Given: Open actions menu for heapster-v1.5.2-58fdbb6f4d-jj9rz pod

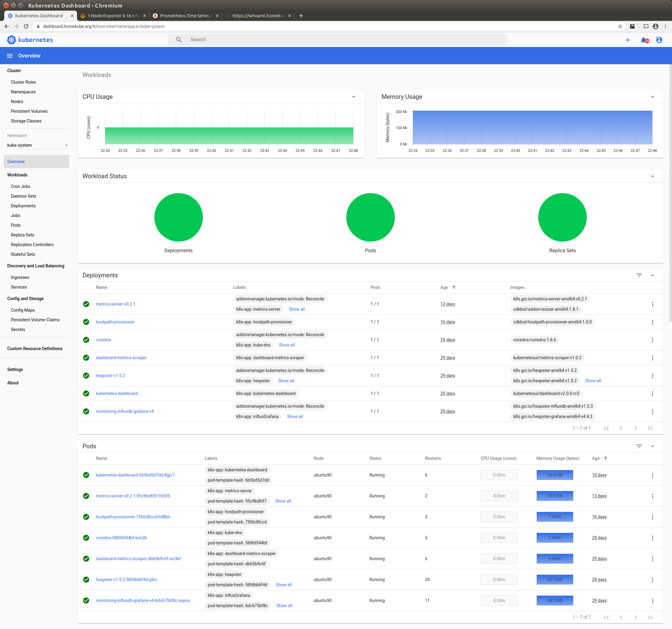Looking at the screenshot, I should point(652,580).
